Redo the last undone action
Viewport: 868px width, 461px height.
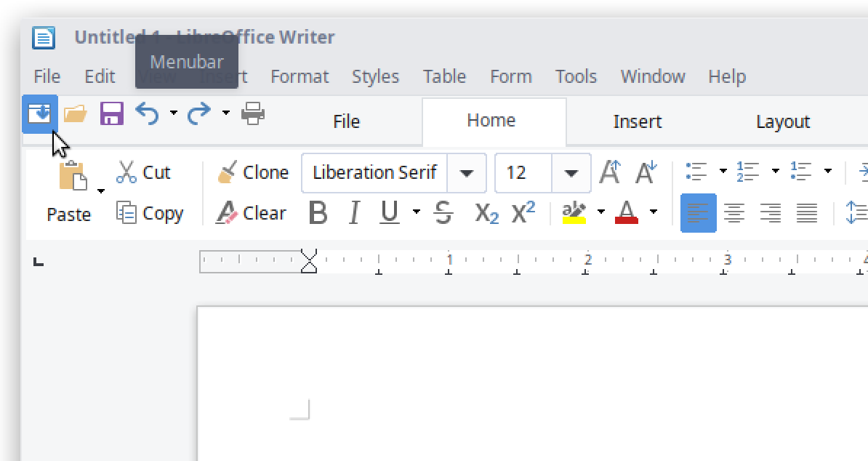pyautogui.click(x=199, y=114)
